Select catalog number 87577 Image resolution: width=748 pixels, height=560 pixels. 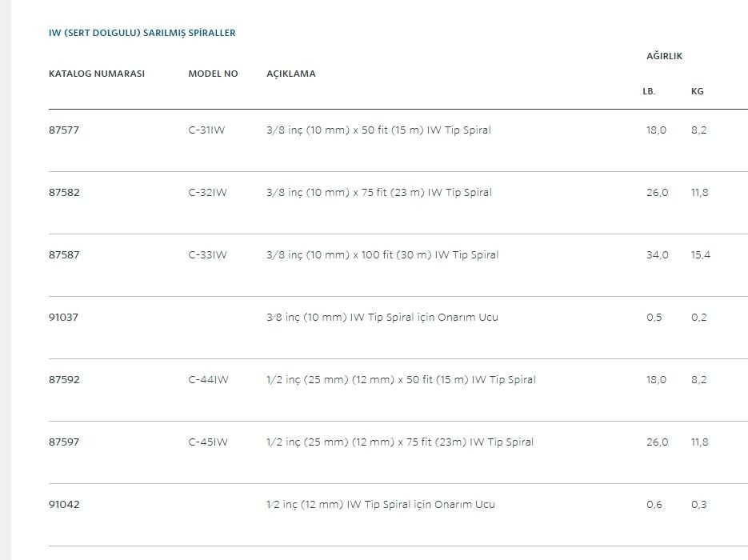coord(64,130)
